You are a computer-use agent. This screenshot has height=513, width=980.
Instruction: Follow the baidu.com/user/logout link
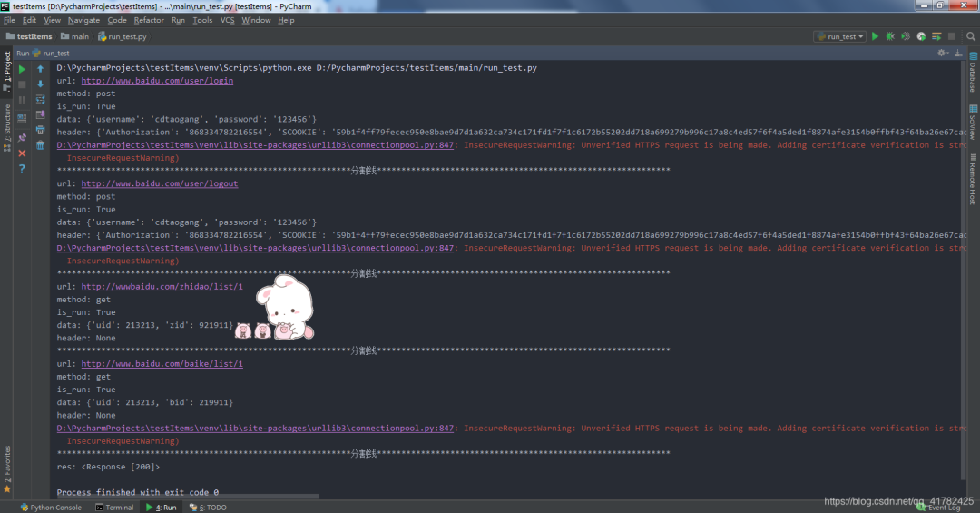[x=160, y=183]
